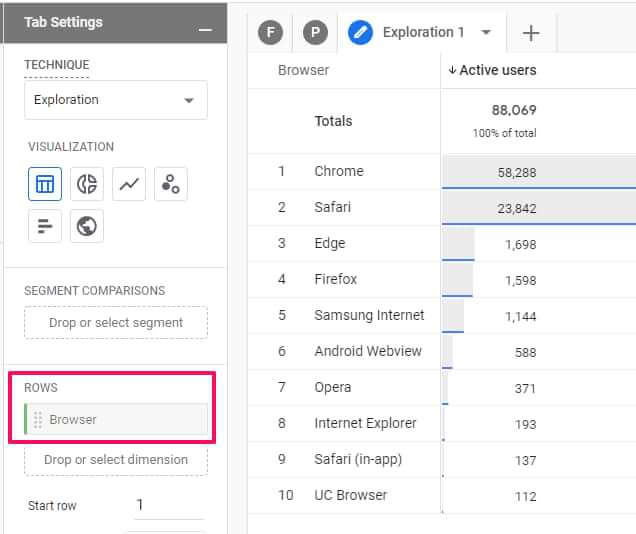Select the line chart visualization
Image resolution: width=636 pixels, height=534 pixels.
(x=129, y=184)
